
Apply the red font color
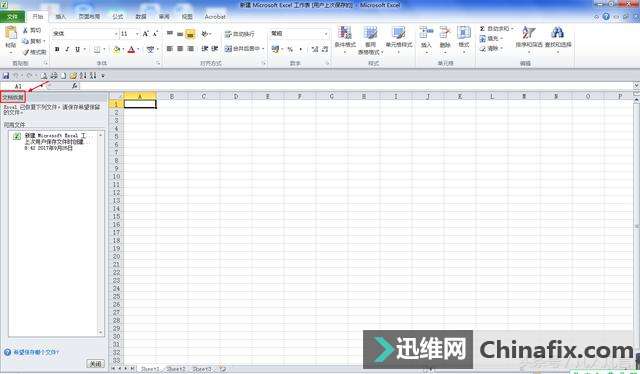(x=131, y=49)
